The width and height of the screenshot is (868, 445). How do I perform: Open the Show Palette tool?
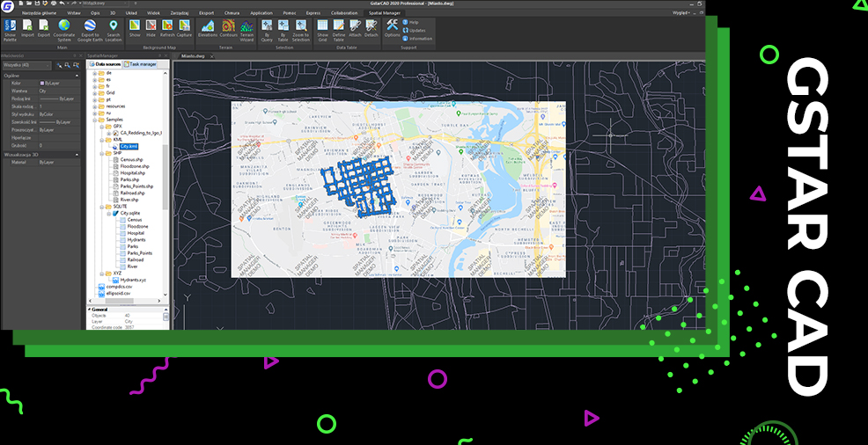pos(10,31)
